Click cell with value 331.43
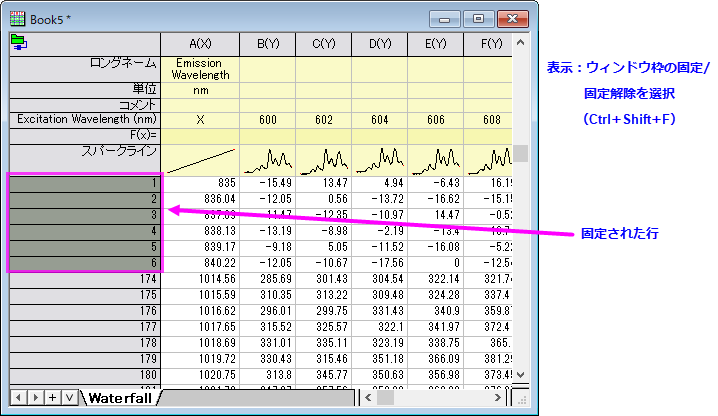The height and width of the screenshot is (416, 718). click(x=380, y=312)
